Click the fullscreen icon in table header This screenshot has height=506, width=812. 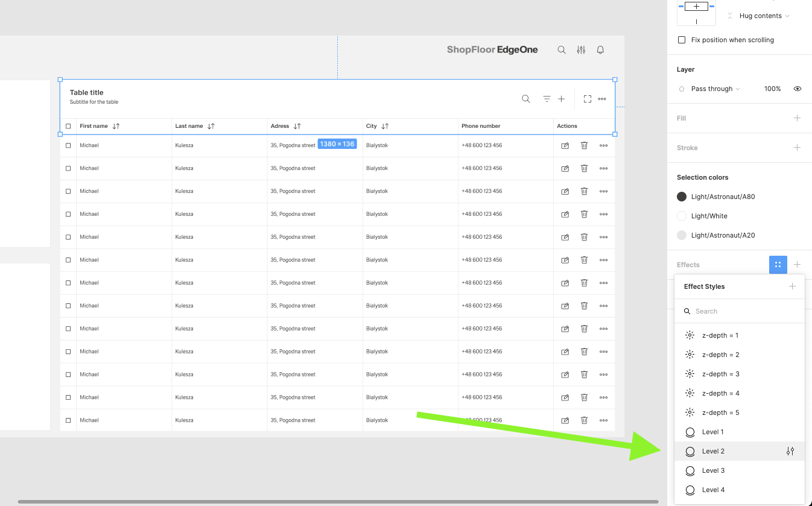tap(588, 99)
